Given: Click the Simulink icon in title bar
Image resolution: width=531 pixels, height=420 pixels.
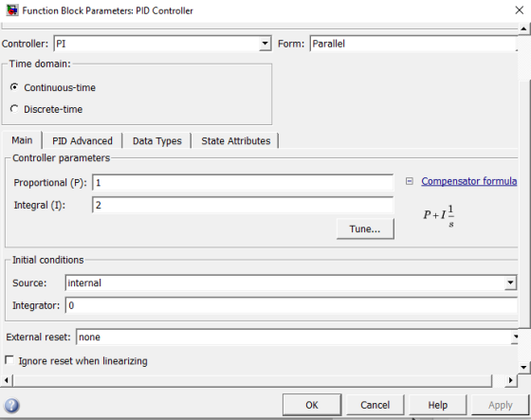Looking at the screenshot, I should 12,10.
